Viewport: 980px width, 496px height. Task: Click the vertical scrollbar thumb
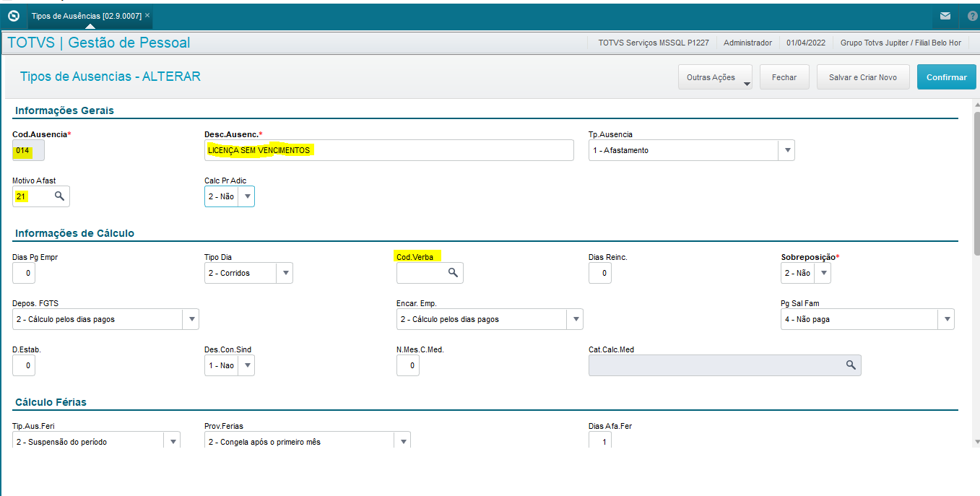(976, 183)
